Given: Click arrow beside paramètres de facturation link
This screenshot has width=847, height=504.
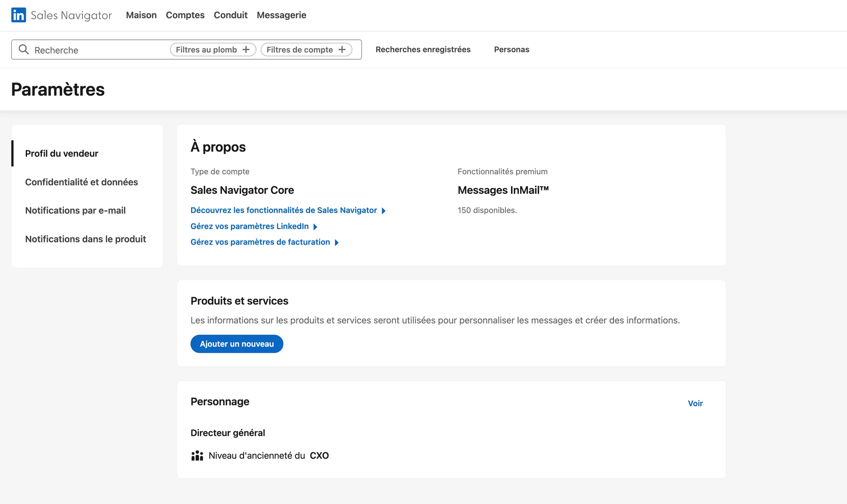Looking at the screenshot, I should 337,242.
